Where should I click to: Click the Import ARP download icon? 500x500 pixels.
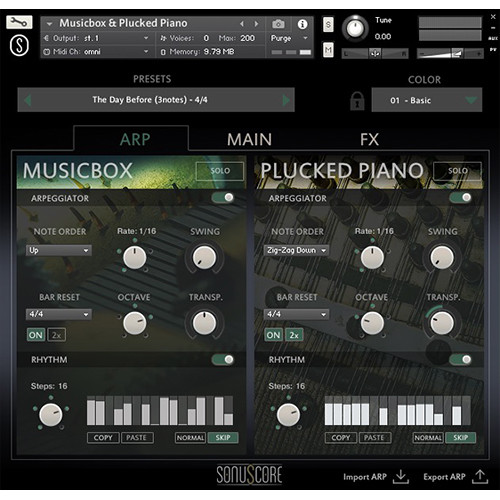[x=401, y=477]
